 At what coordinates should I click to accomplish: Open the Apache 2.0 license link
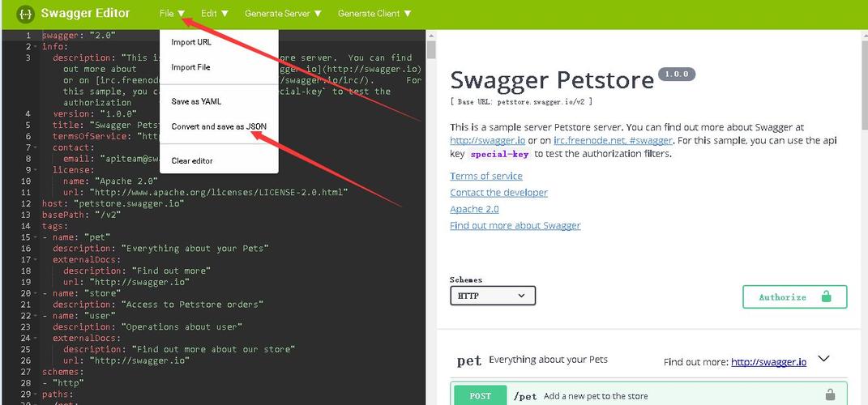(474, 209)
